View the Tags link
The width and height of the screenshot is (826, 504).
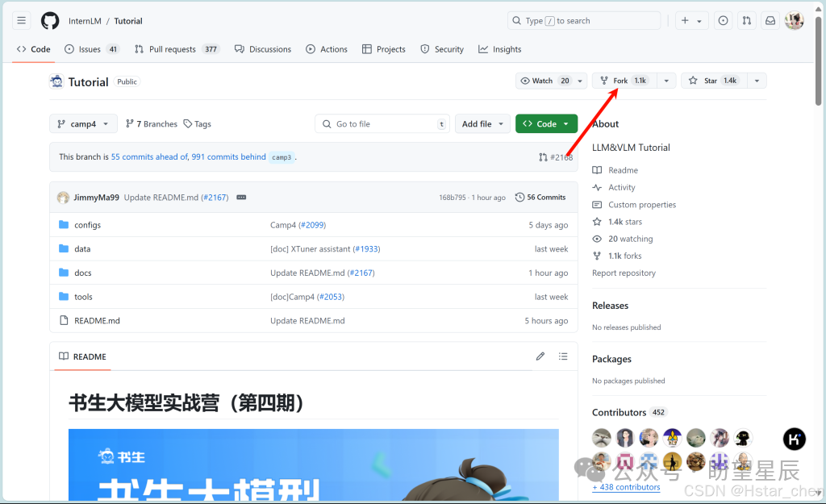pyautogui.click(x=198, y=123)
